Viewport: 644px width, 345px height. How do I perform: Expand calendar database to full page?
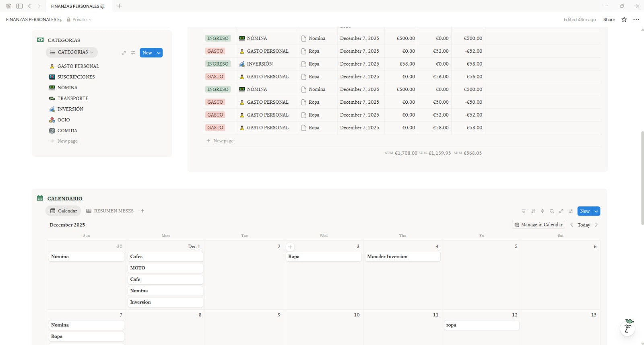coord(561,211)
